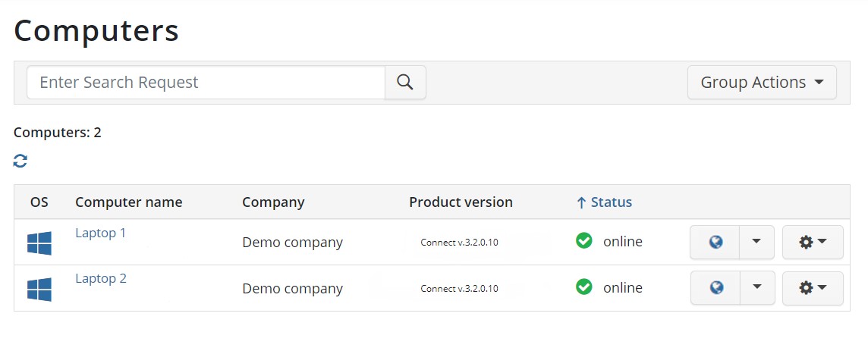Screen dimensions: 868x354
Task: Click the green online checkmark for Laptop 2
Action: pyautogui.click(x=584, y=287)
